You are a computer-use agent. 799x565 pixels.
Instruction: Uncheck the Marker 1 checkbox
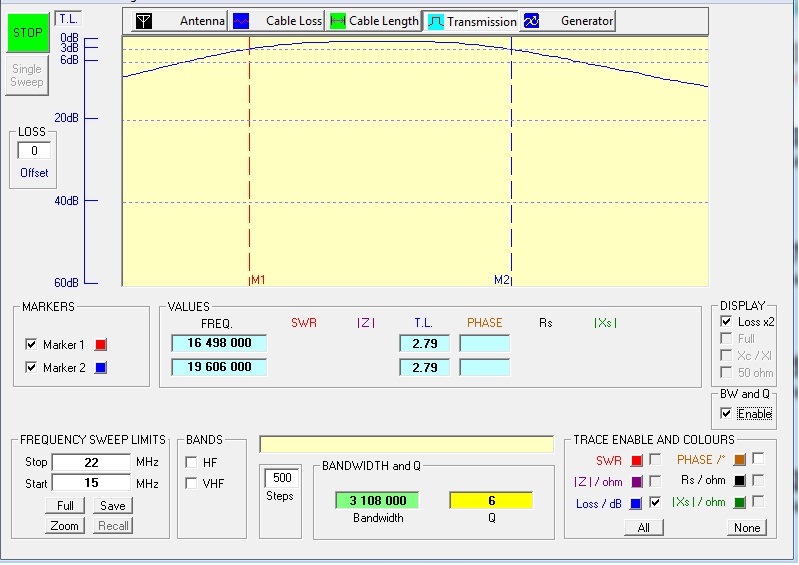coord(31,345)
